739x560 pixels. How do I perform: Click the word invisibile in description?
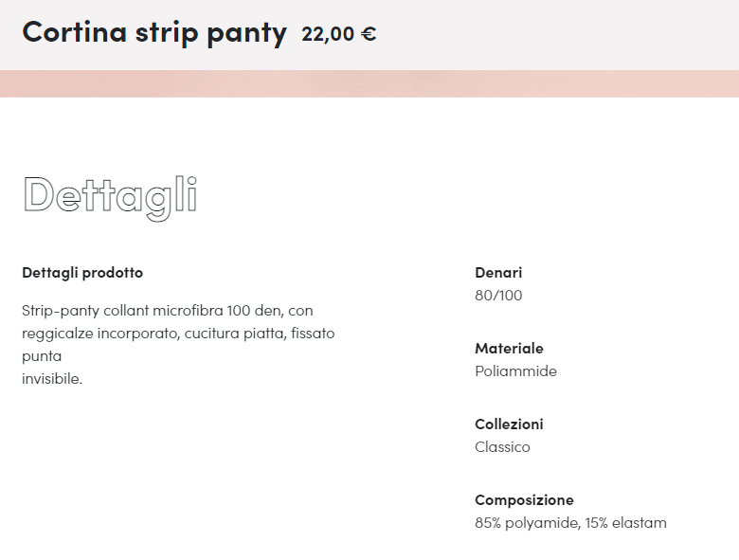(52, 379)
